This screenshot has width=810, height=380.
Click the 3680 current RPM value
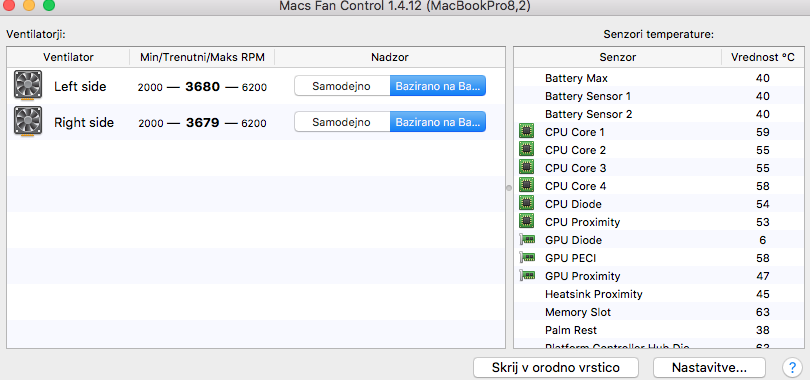(x=202, y=87)
